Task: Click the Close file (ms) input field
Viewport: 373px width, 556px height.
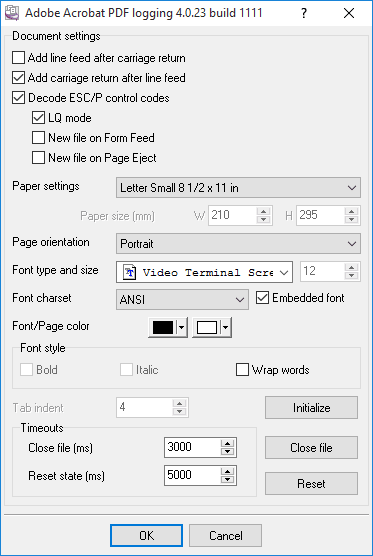Action: (192, 447)
